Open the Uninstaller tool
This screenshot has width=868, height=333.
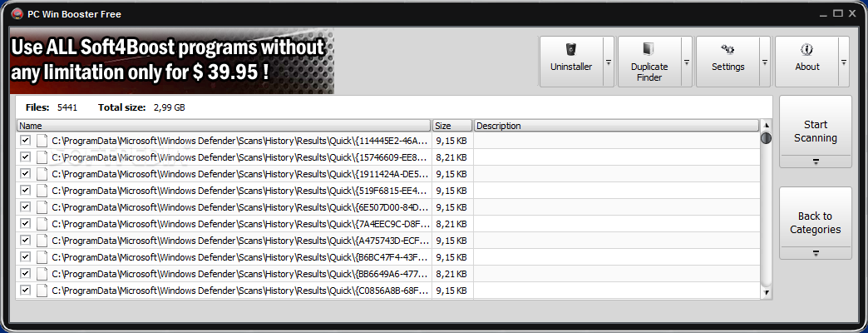coord(570,62)
